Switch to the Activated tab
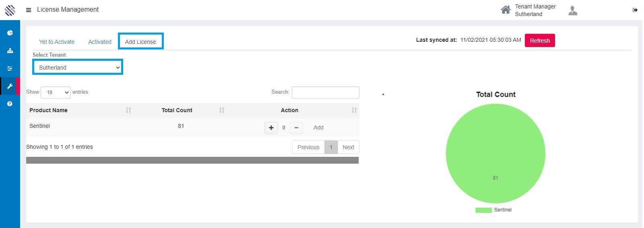Image resolution: width=644 pixels, height=228 pixels. 100,42
